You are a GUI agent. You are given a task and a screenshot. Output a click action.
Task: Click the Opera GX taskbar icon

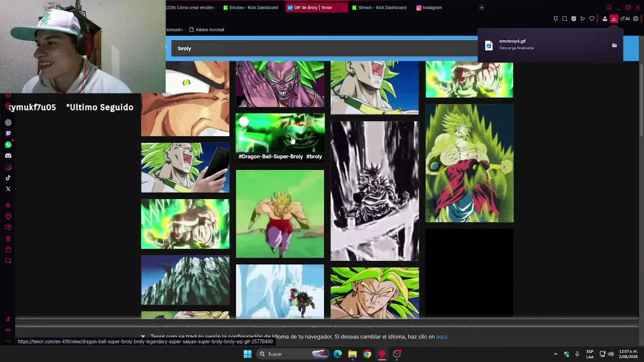[x=382, y=354]
